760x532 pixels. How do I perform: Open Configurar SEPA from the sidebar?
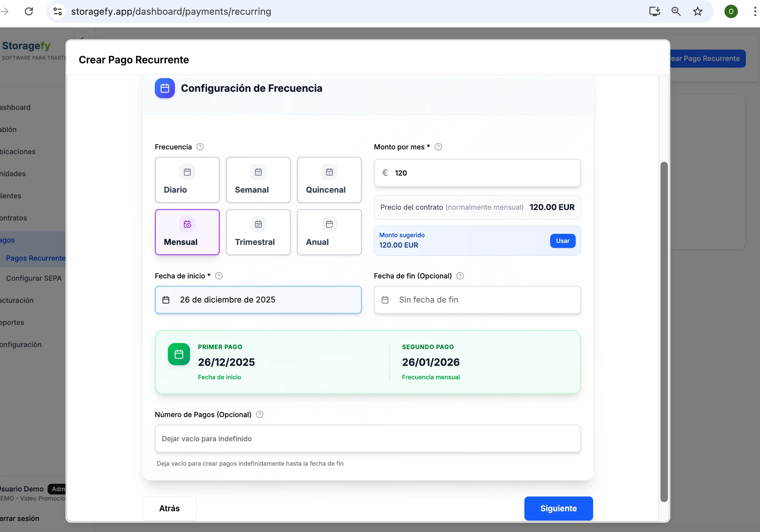[x=34, y=278]
